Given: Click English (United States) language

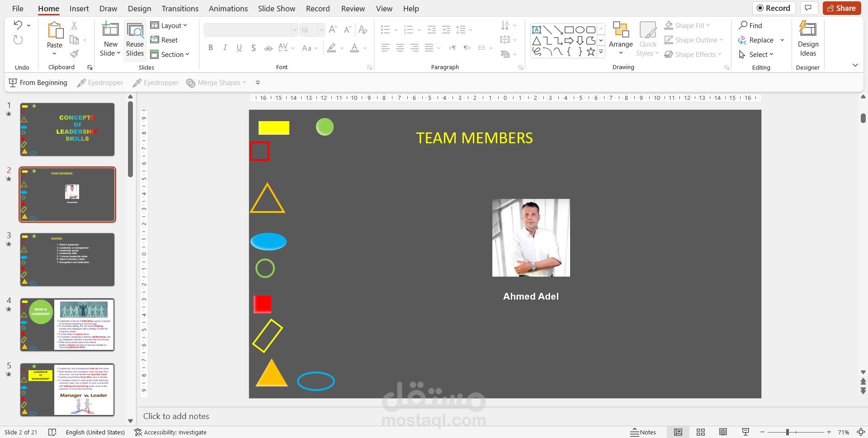Looking at the screenshot, I should (95, 432).
